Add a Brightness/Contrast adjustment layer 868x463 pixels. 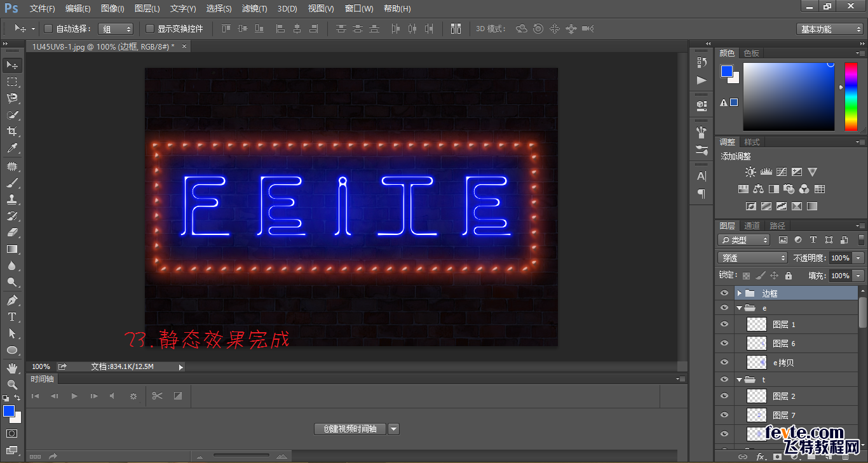750,171
